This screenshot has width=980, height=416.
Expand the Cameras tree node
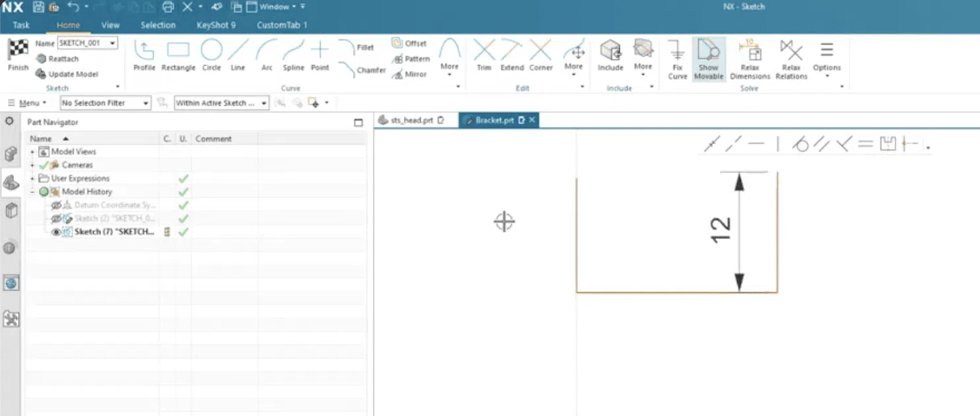pyautogui.click(x=32, y=165)
